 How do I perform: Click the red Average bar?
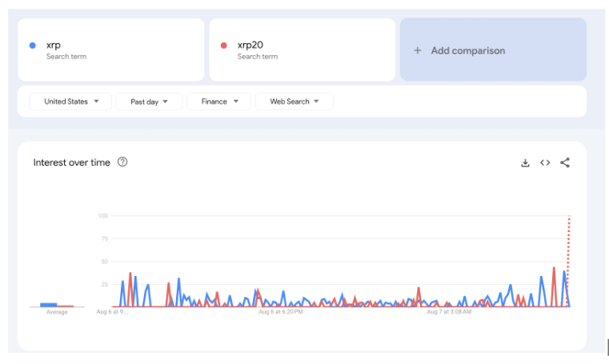point(66,306)
